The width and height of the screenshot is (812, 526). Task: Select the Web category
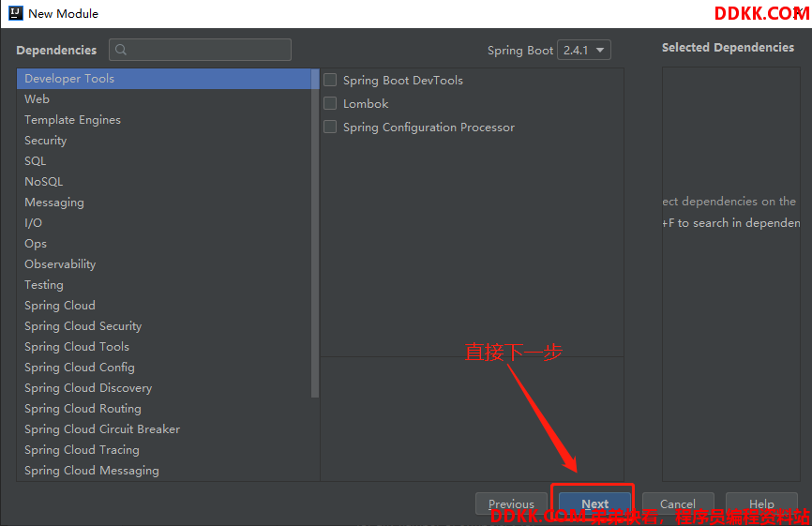164,98
